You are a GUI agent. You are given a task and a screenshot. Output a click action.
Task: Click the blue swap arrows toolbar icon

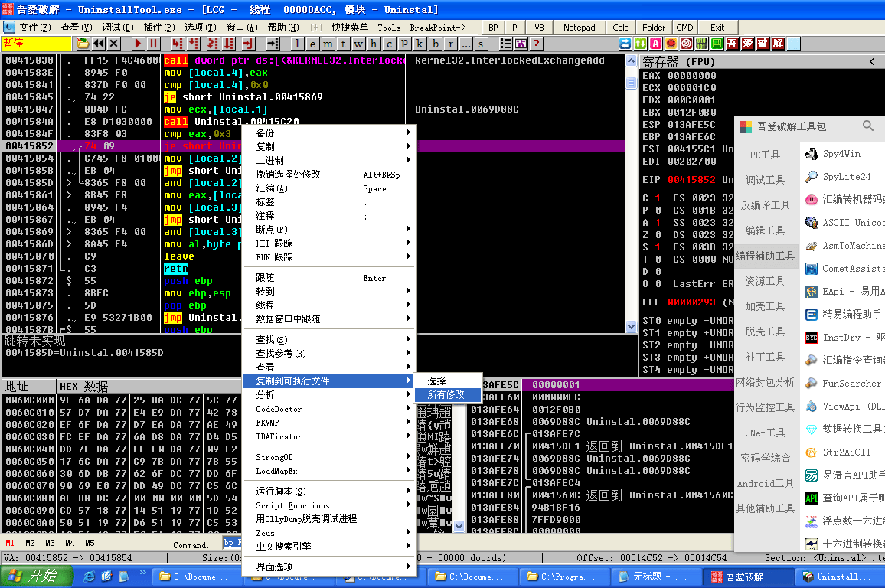625,44
